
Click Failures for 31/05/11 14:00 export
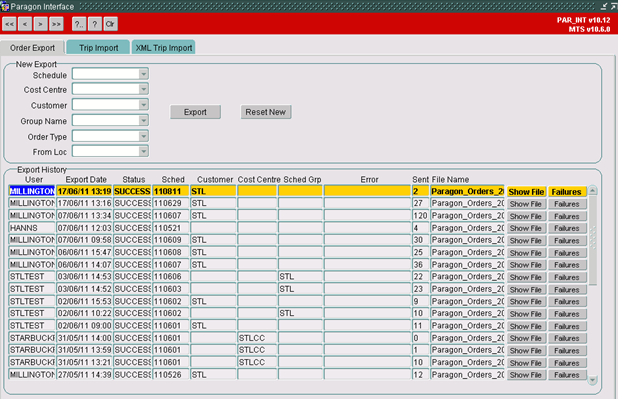566,338
